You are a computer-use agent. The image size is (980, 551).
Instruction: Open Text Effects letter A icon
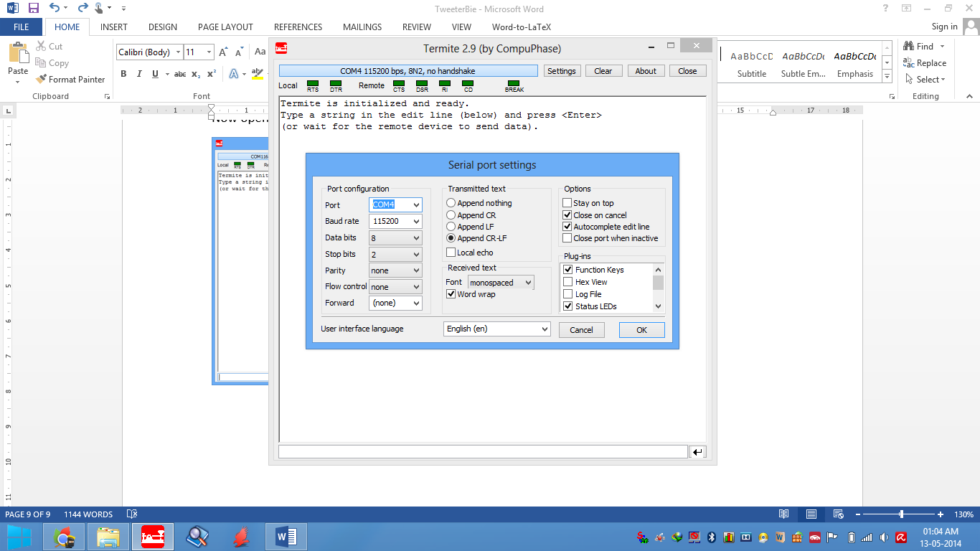[234, 74]
